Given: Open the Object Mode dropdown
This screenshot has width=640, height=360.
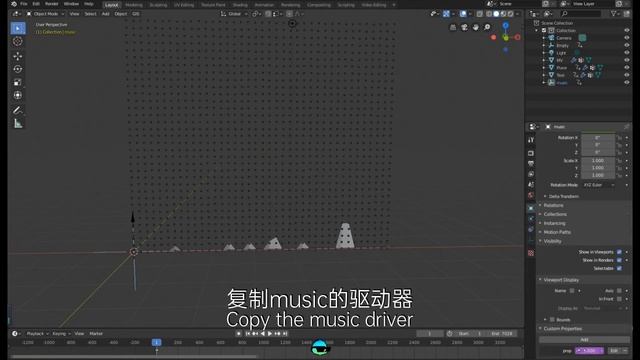Looking at the screenshot, I should click(x=46, y=14).
